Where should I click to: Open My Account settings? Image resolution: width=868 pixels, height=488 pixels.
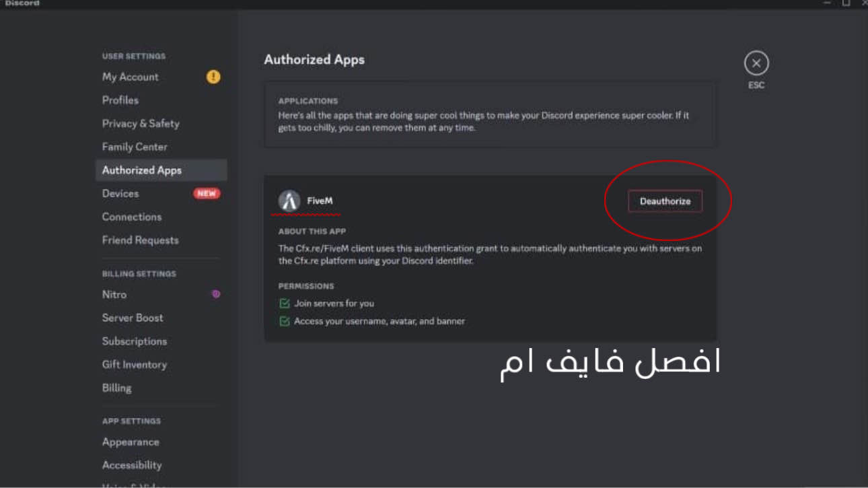[x=131, y=77]
